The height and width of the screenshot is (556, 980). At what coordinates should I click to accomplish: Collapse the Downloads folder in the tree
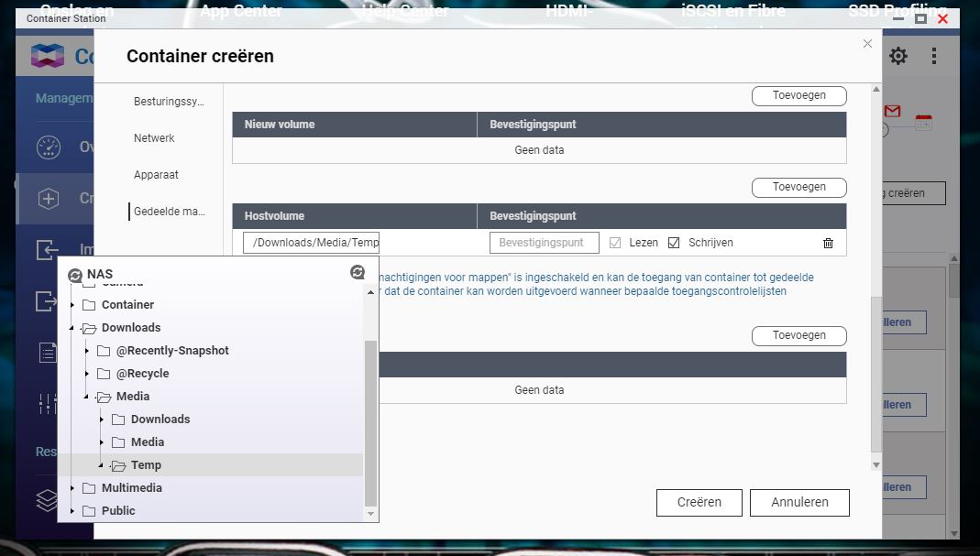click(x=72, y=327)
